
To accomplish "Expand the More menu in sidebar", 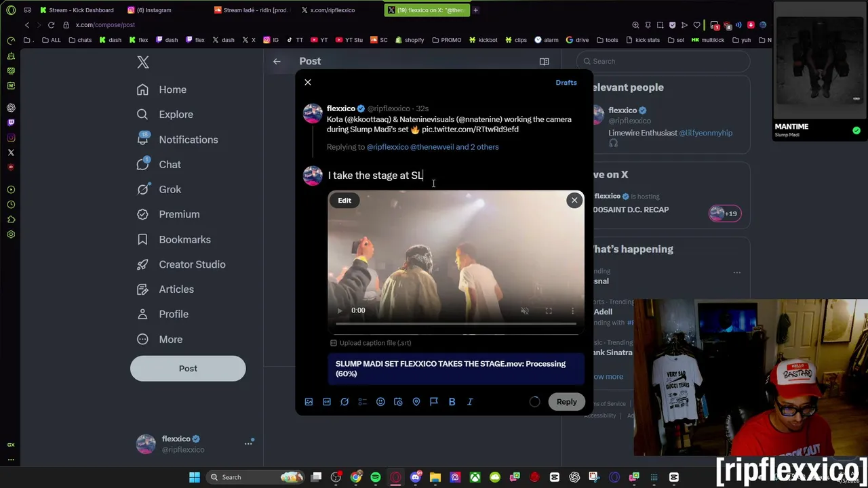I will click(x=159, y=340).
